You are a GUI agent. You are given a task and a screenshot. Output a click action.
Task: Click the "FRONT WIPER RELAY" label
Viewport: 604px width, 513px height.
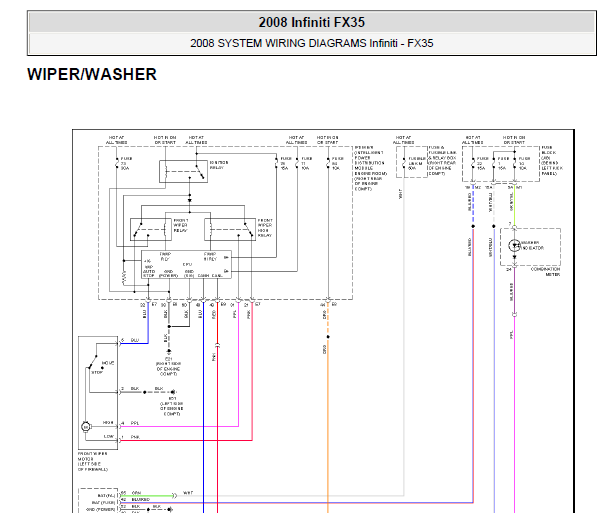[x=181, y=225]
